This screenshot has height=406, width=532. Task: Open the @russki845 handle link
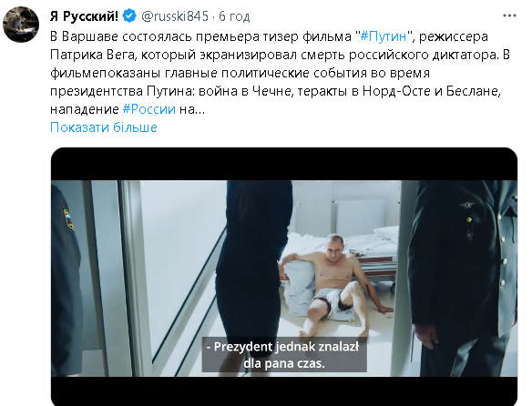(175, 16)
